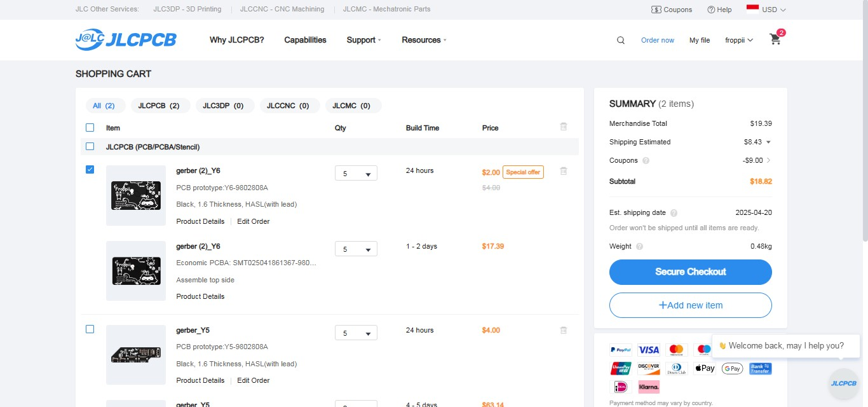Image resolution: width=868 pixels, height=407 pixels.
Task: Click Weight info question-mark icon
Action: coord(639,247)
